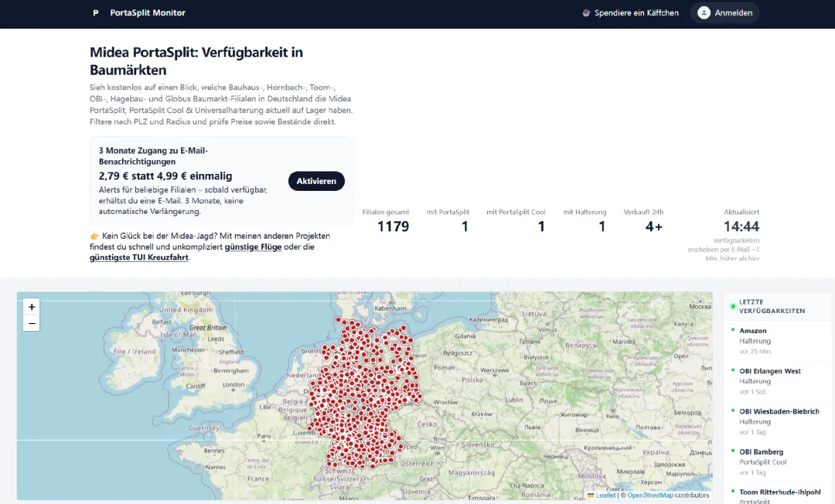Click the Letzte Verfügbarkeiten heading

(x=772, y=306)
